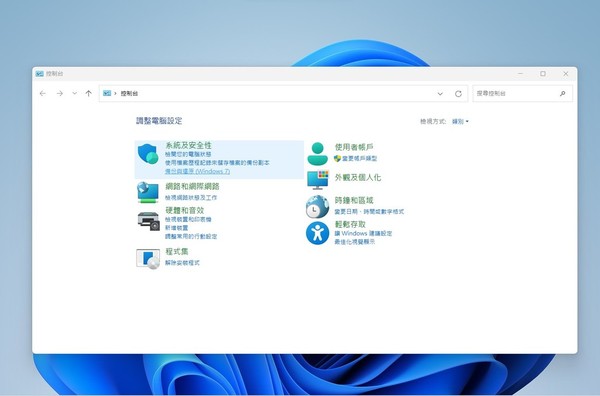600x396 pixels.
Task: Go forward with the forward arrow
Action: [x=60, y=93]
